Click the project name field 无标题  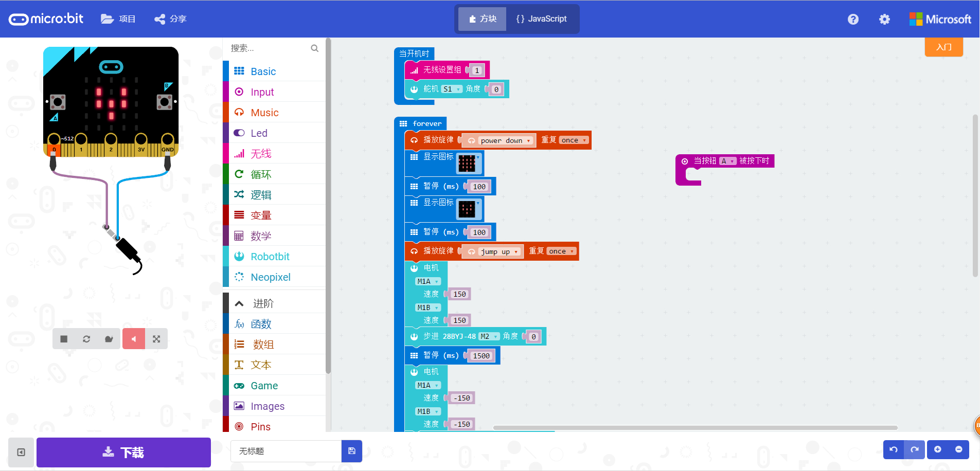(x=286, y=451)
